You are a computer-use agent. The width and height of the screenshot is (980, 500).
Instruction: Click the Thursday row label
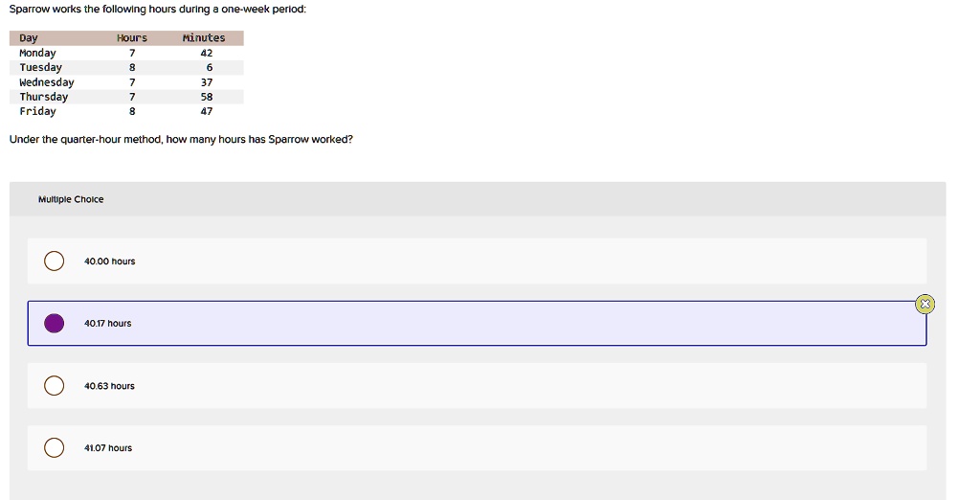[x=43, y=97]
